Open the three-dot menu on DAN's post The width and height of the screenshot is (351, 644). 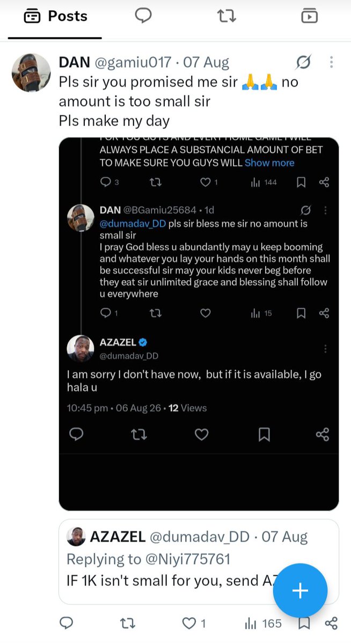(331, 63)
